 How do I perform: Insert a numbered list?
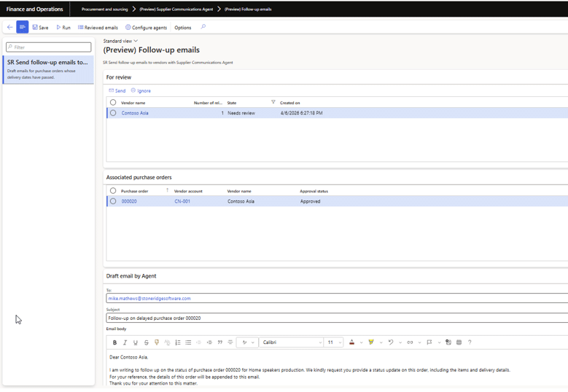tap(178, 342)
